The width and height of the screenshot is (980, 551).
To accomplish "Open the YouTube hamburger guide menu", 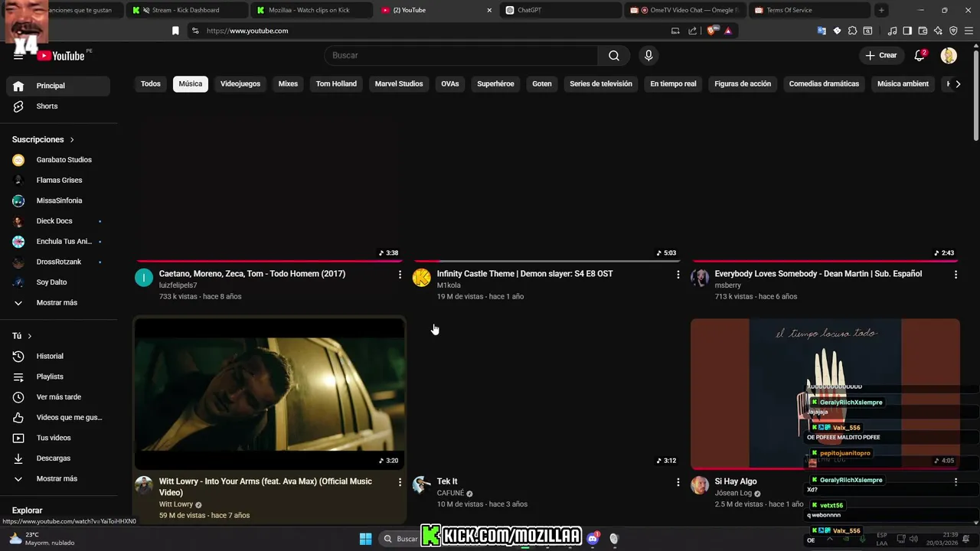I will (x=18, y=56).
